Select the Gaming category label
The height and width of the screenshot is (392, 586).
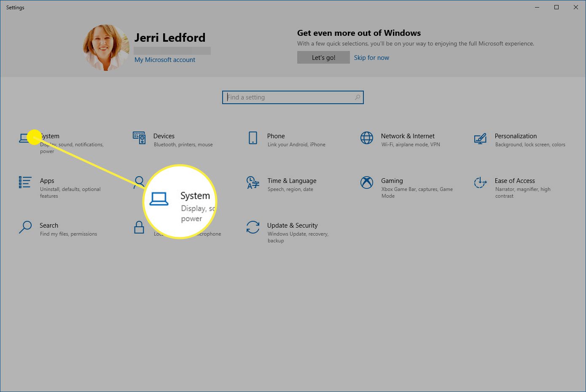[x=392, y=181]
